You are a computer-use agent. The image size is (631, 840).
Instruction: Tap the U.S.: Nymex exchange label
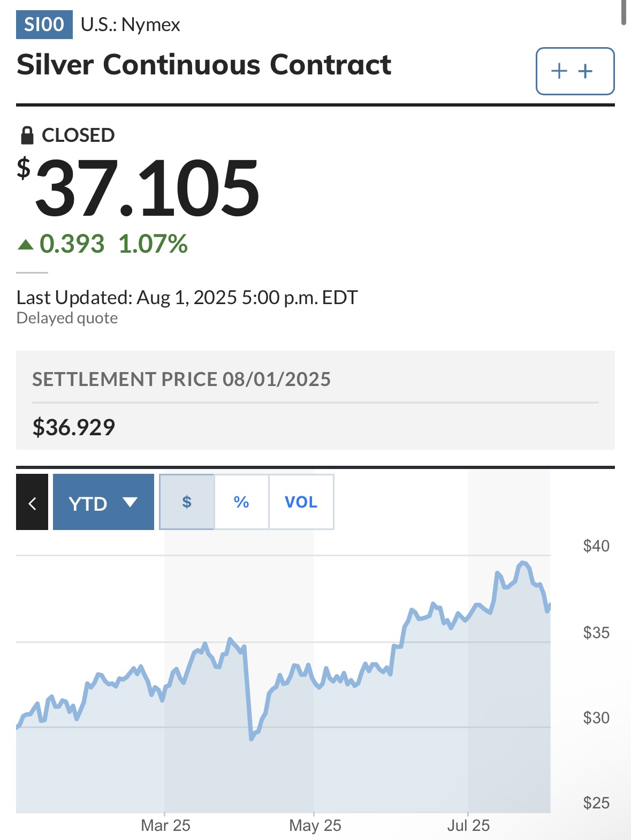coord(131,25)
